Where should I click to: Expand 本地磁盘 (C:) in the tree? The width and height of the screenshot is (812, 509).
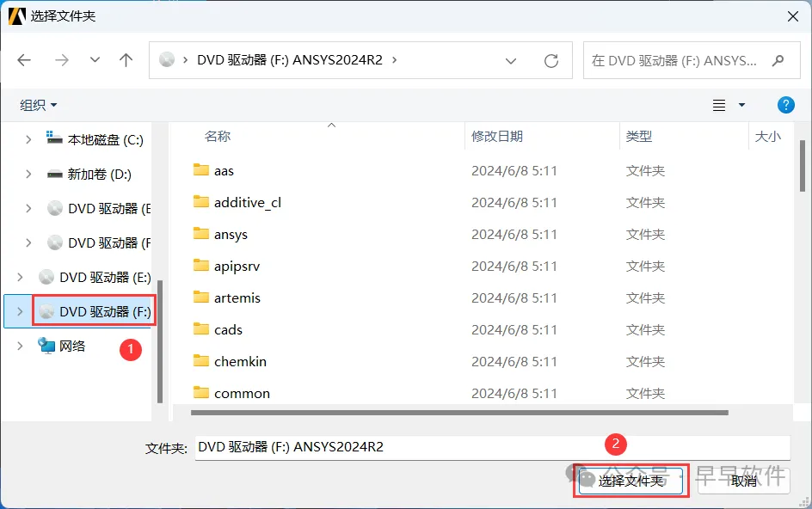coord(28,139)
